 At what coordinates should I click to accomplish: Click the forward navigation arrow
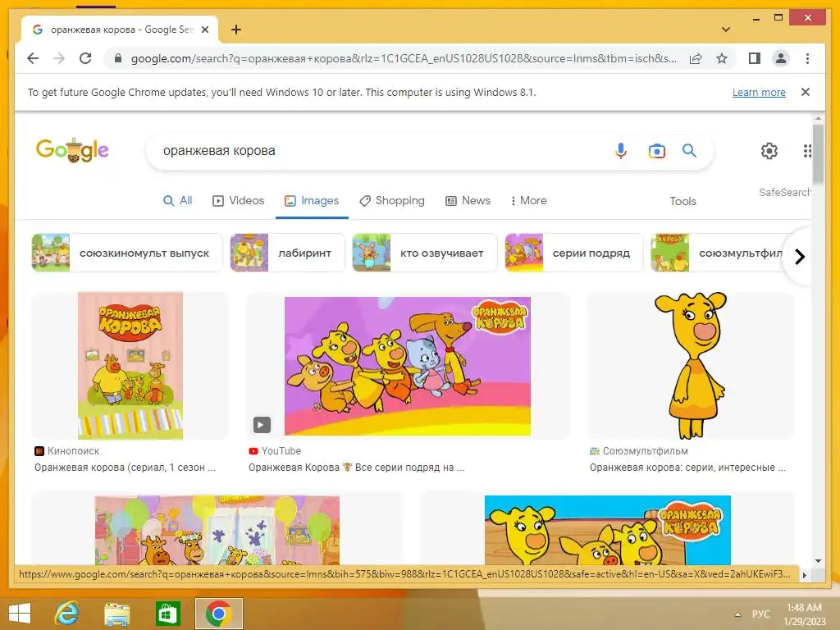59,58
